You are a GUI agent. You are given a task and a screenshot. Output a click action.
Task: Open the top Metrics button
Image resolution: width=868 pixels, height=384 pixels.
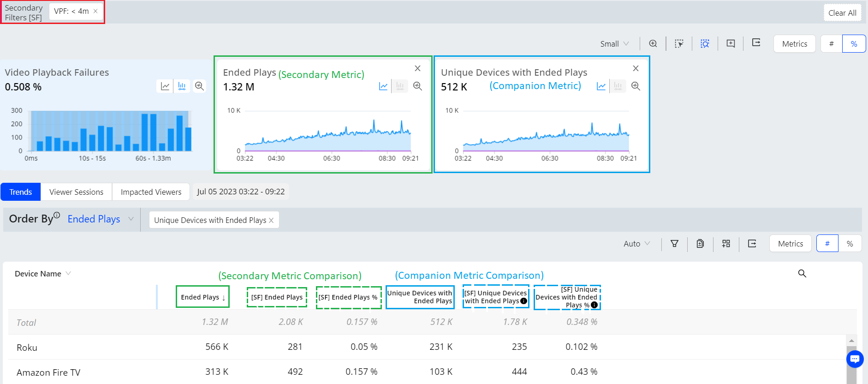click(794, 44)
